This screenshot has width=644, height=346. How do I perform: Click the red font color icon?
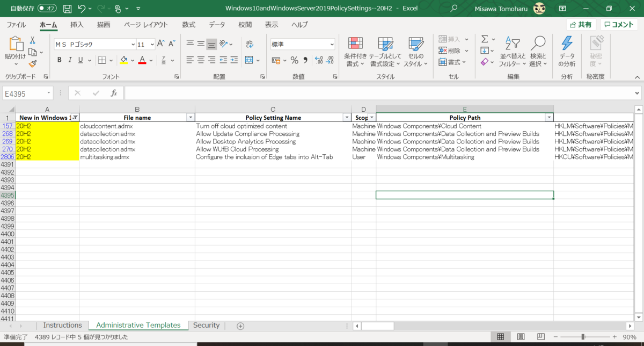click(x=142, y=60)
